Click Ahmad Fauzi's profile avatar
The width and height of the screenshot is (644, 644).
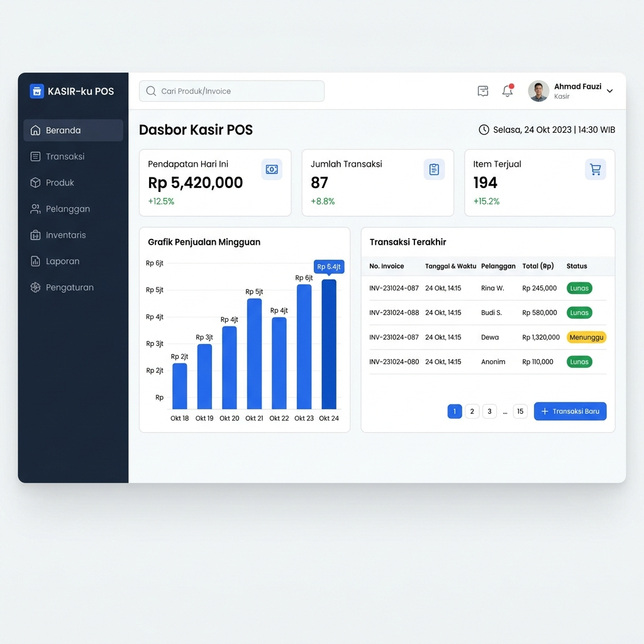[538, 91]
